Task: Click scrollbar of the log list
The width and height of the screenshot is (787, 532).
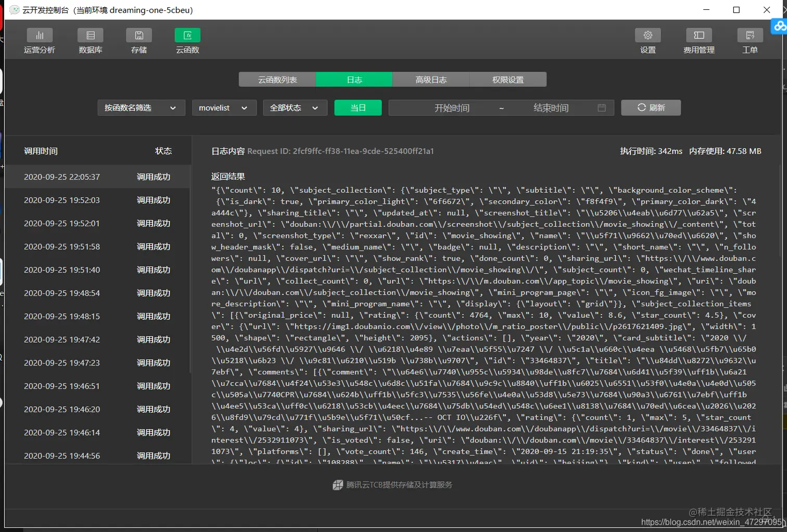Action: pos(191,269)
